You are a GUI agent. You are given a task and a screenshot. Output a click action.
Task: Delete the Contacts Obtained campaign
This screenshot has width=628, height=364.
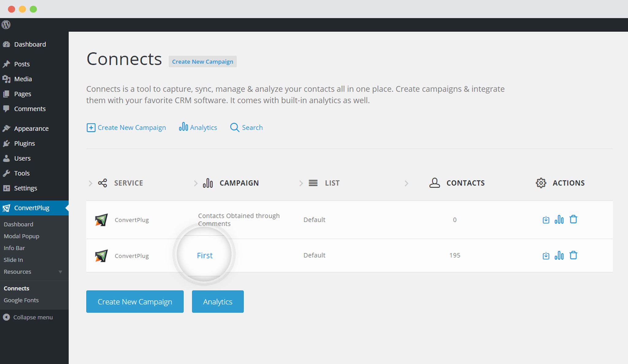click(x=573, y=219)
